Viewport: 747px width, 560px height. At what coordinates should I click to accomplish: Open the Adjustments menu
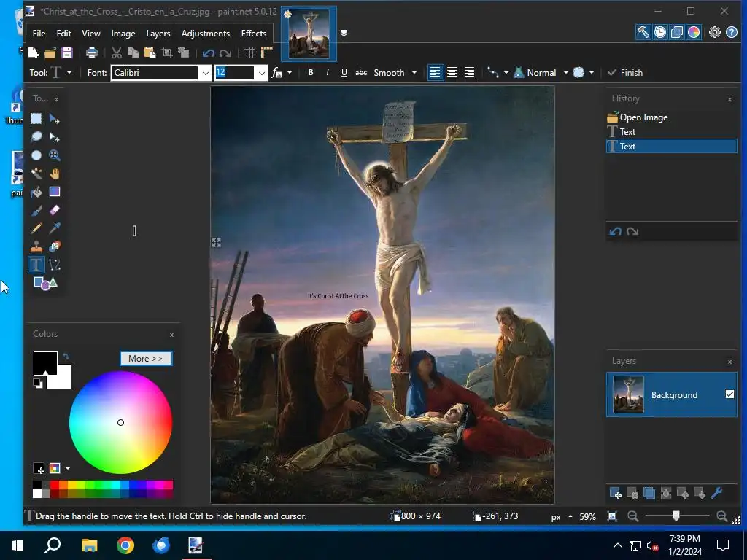(205, 34)
